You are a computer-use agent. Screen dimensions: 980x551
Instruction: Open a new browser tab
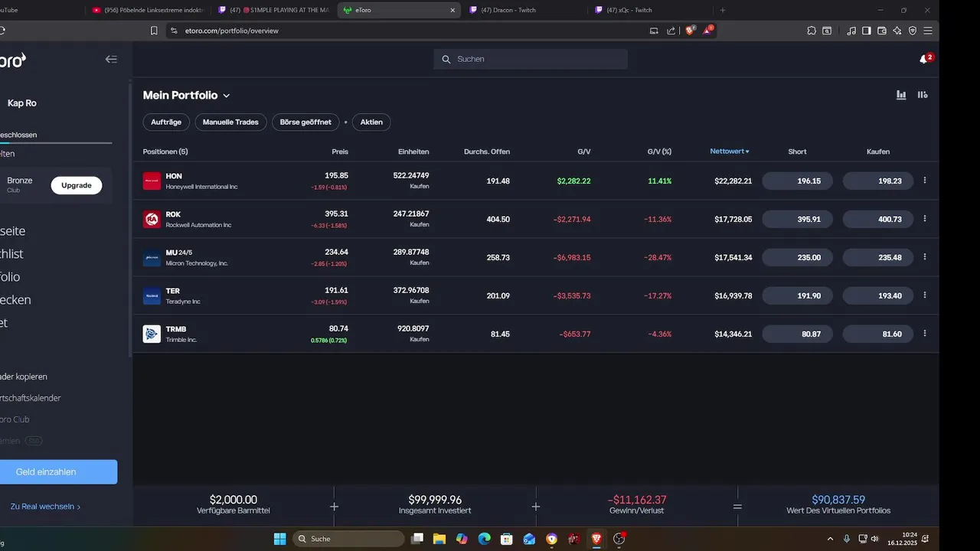(x=723, y=10)
